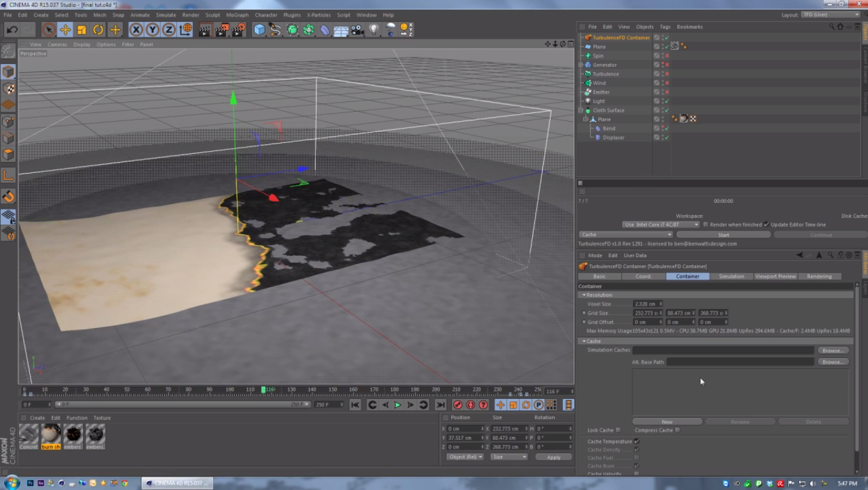Collapse the Plane child under Cloth Surface
The height and width of the screenshot is (490, 868).
(586, 119)
